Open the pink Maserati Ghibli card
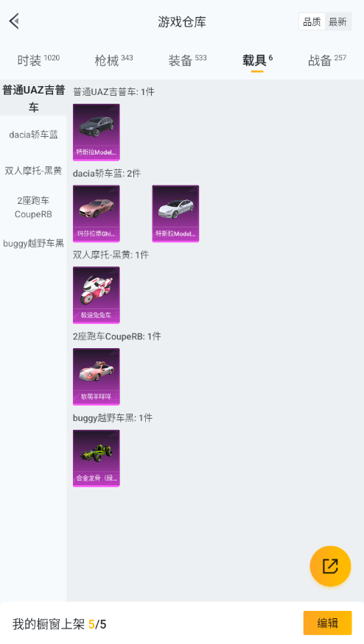The height and width of the screenshot is (644, 364). tap(97, 213)
